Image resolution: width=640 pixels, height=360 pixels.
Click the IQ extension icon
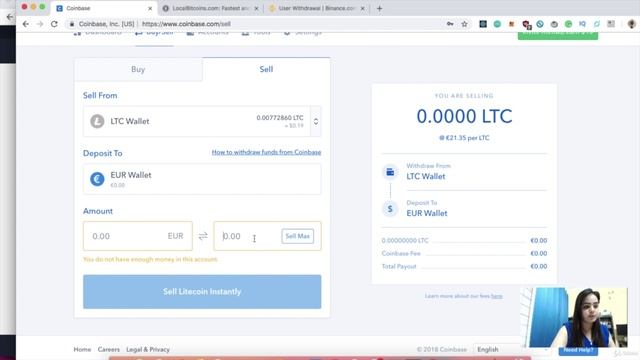[x=582, y=24]
